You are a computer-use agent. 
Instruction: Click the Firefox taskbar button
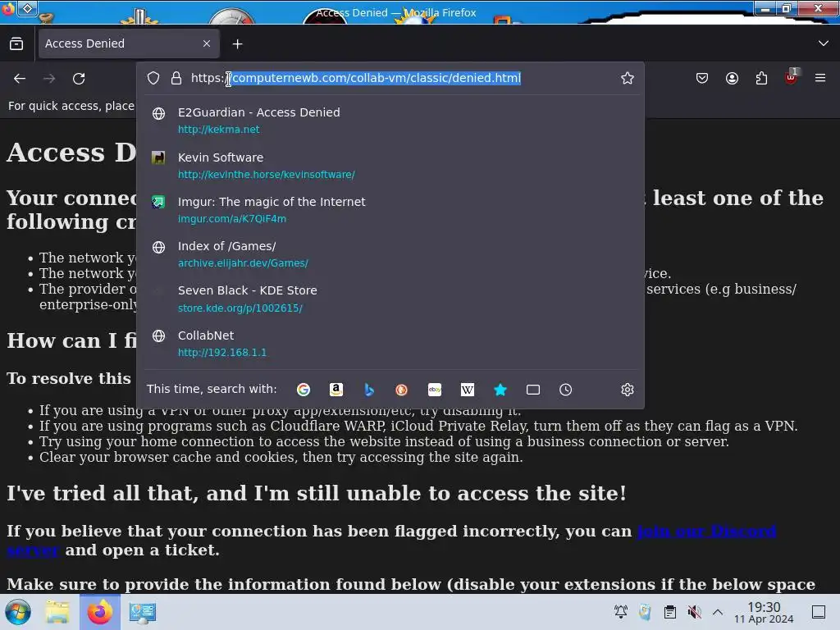pyautogui.click(x=99, y=612)
